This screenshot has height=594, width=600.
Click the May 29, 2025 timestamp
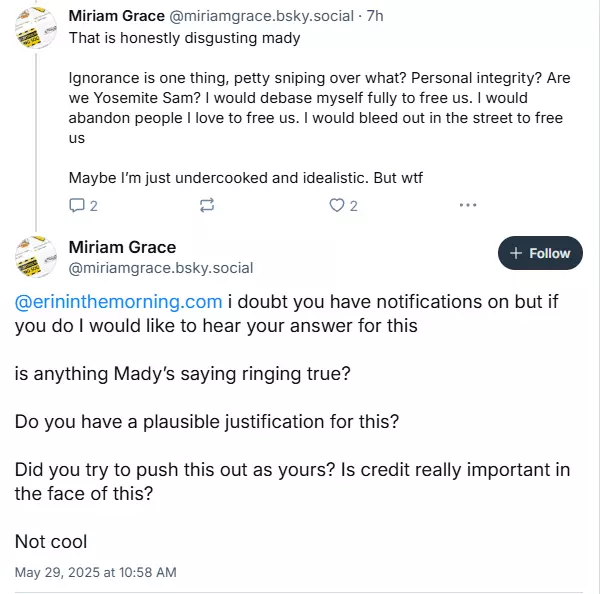coord(95,572)
